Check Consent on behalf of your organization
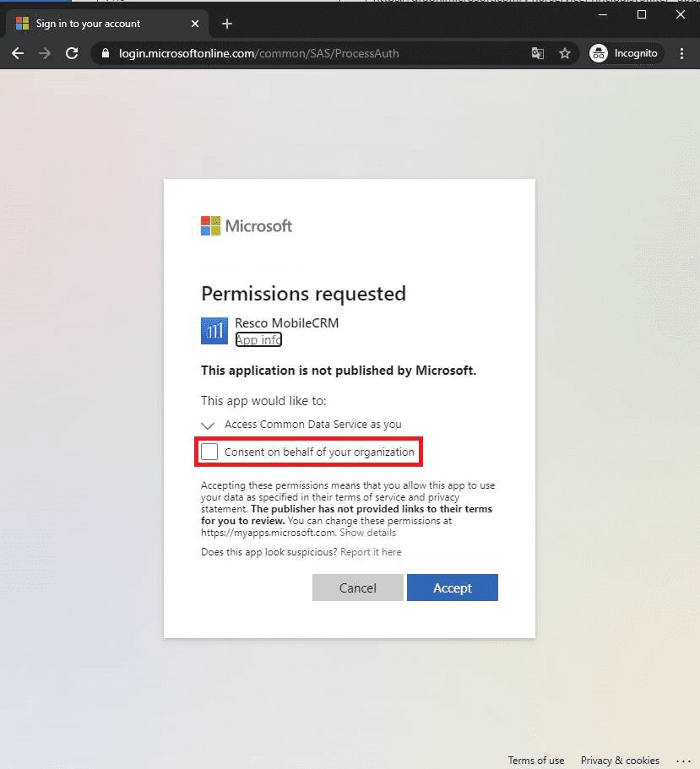700x769 pixels. [209, 452]
